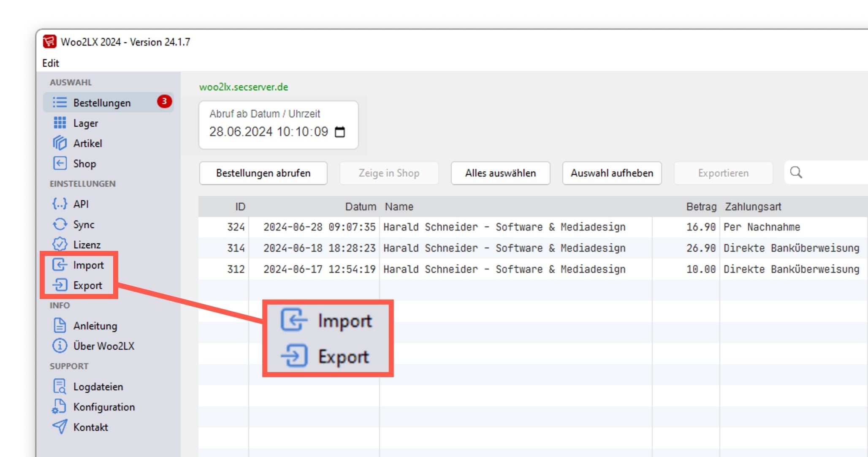Select order ID 314
868x457 pixels.
pyautogui.click(x=236, y=248)
